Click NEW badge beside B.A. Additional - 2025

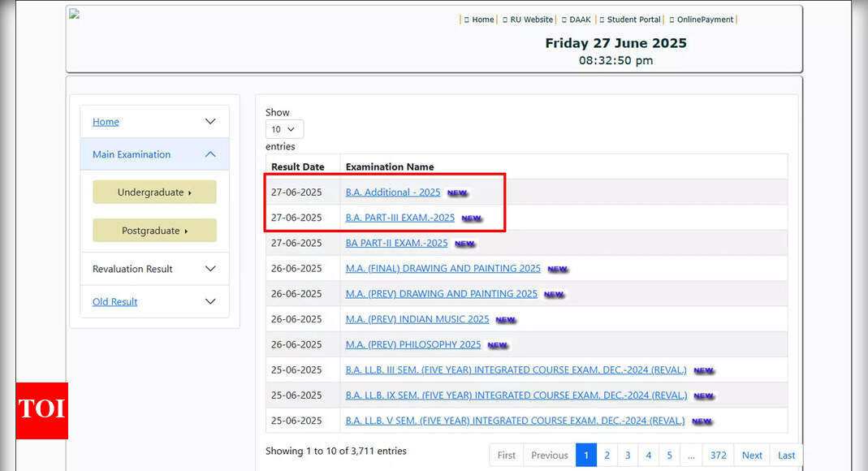click(458, 193)
